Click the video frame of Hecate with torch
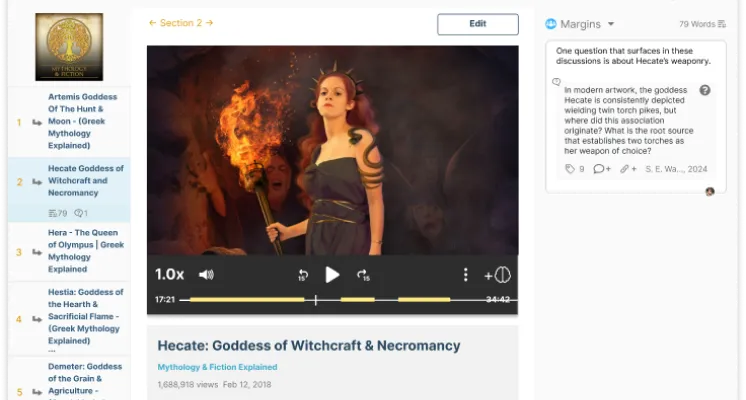This screenshot has height=400, width=746. (x=333, y=150)
